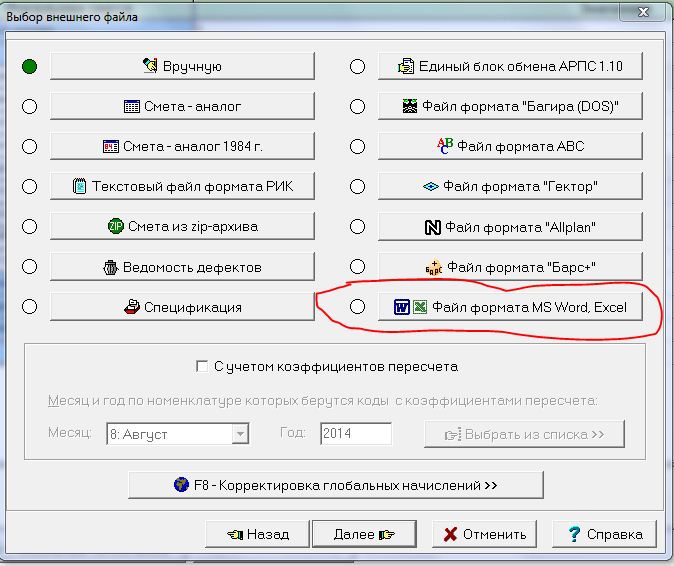Select the Ведомость дефектов radio button
This screenshot has width=674, height=566.
pyautogui.click(x=29, y=266)
